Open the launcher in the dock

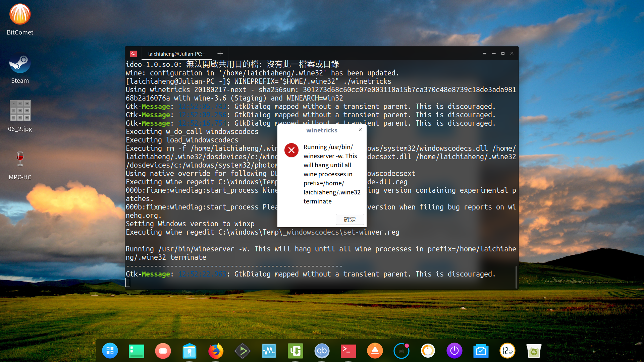pos(110,351)
